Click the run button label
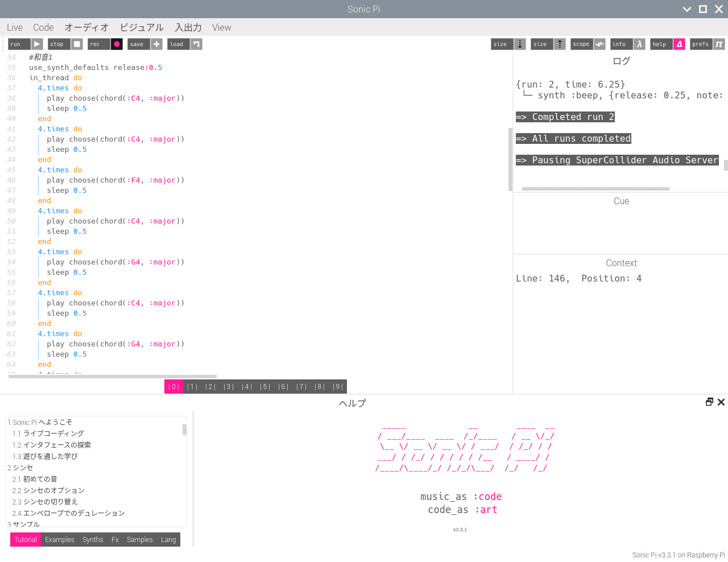728x562 pixels. click(x=19, y=44)
